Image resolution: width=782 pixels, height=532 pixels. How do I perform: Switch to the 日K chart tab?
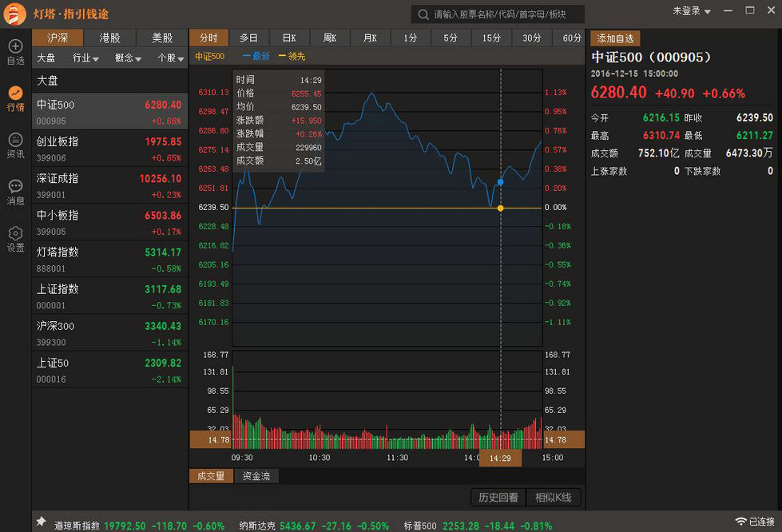tap(289, 38)
